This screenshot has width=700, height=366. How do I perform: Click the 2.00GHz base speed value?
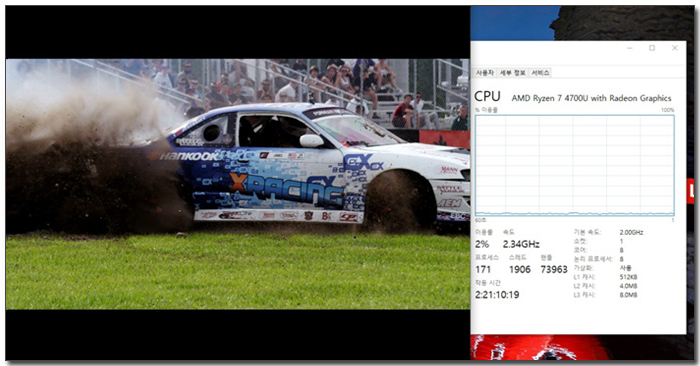pyautogui.click(x=631, y=233)
